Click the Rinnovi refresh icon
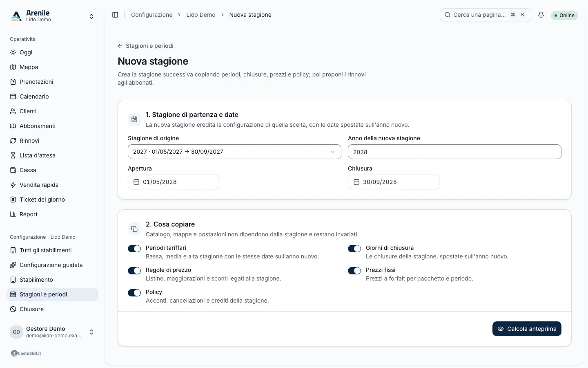 coord(13,141)
